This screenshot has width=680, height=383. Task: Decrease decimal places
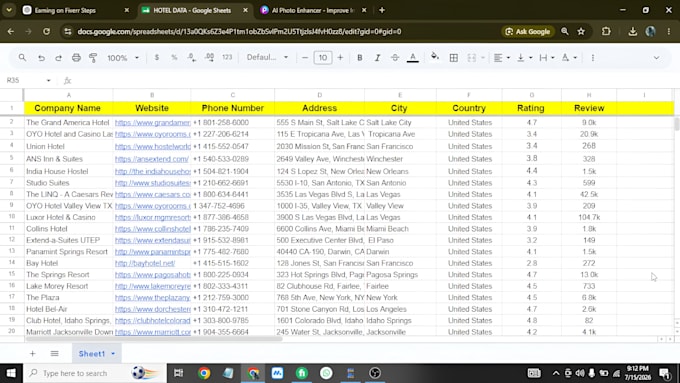192,57
